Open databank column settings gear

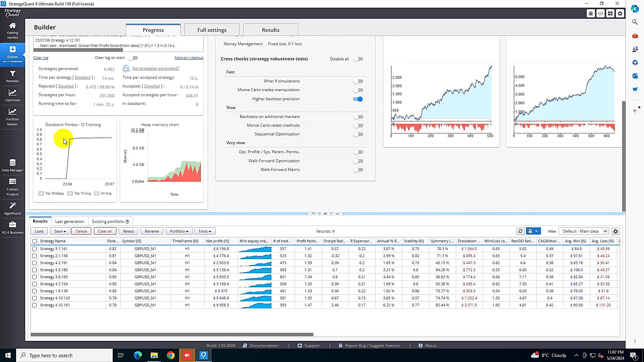(x=615, y=231)
